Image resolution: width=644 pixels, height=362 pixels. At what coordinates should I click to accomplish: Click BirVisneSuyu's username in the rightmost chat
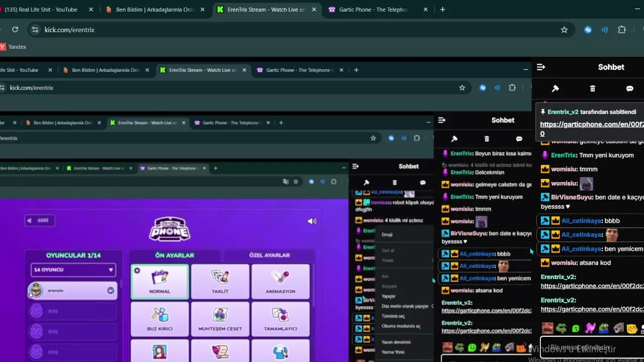click(x=572, y=197)
